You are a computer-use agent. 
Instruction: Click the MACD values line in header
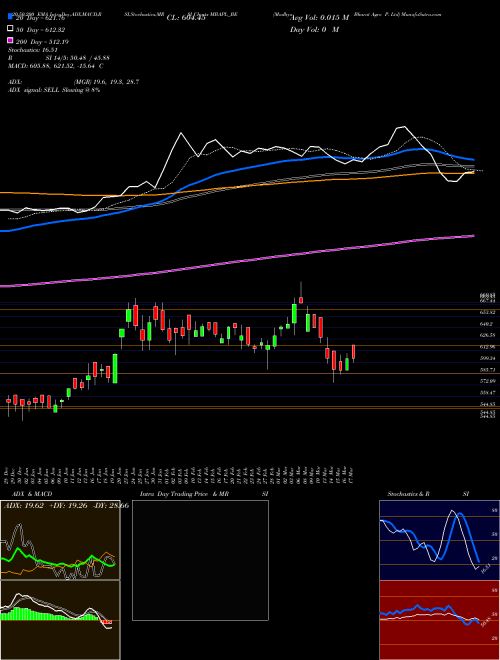click(56, 66)
